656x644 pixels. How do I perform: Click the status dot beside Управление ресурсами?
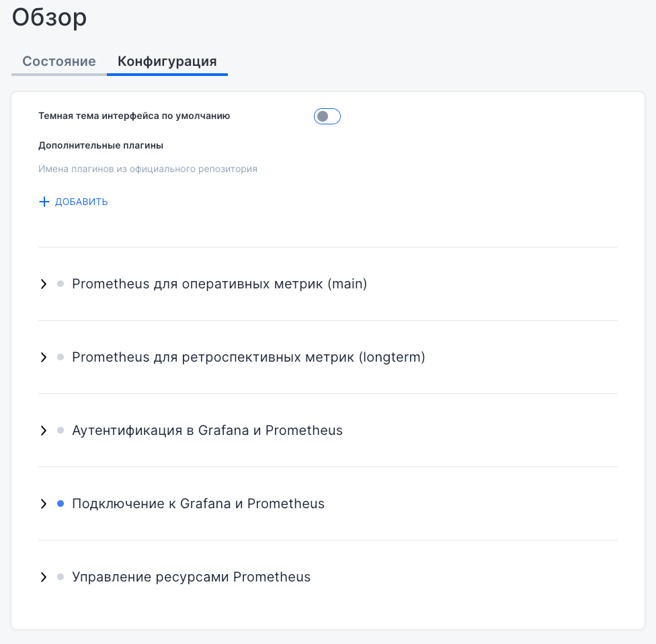point(60,577)
